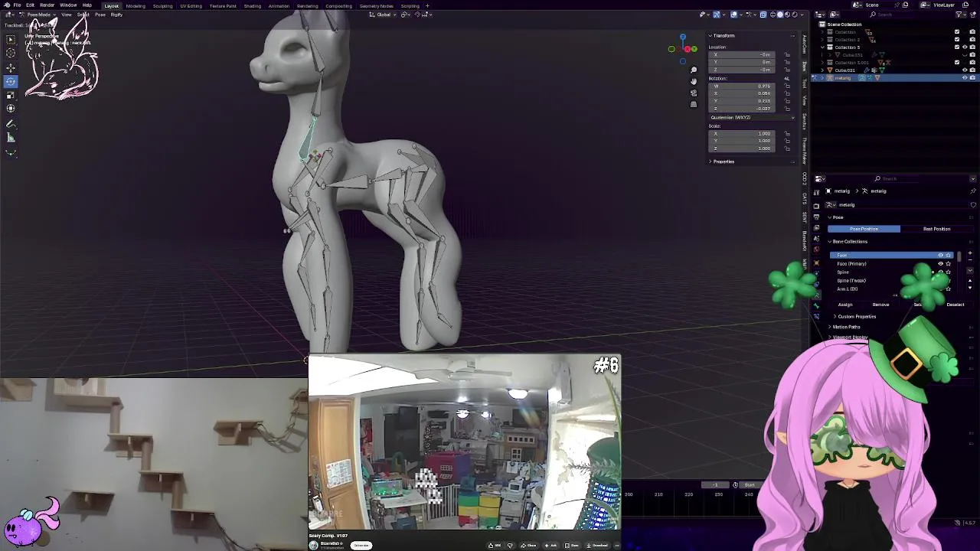980x551 pixels.
Task: Open the UV Editing workspace
Action: tap(191, 5)
